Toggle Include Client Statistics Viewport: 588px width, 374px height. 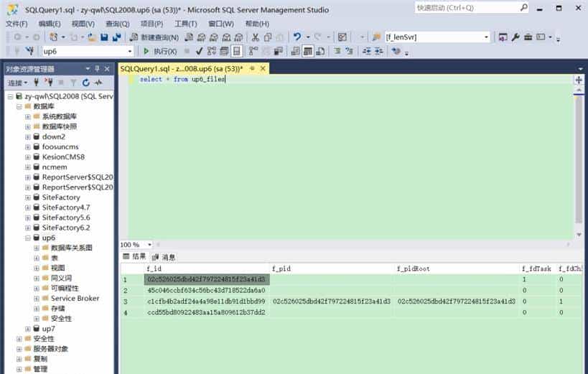click(279, 51)
